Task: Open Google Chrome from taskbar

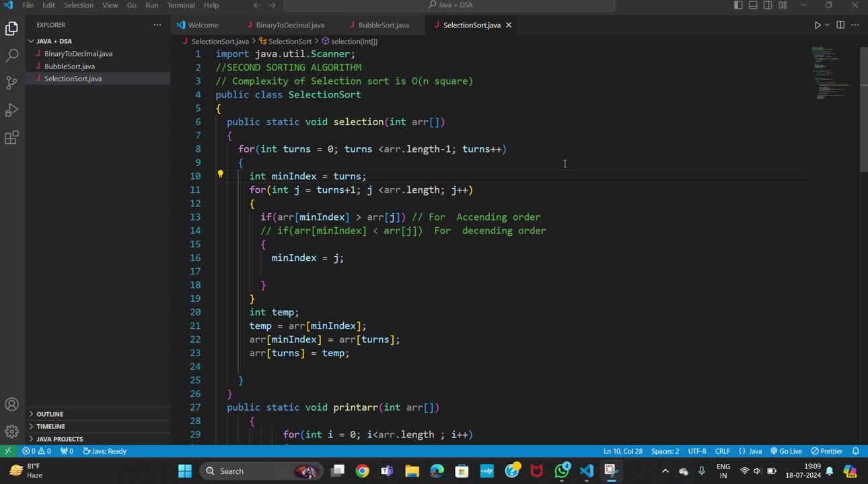Action: pyautogui.click(x=363, y=471)
